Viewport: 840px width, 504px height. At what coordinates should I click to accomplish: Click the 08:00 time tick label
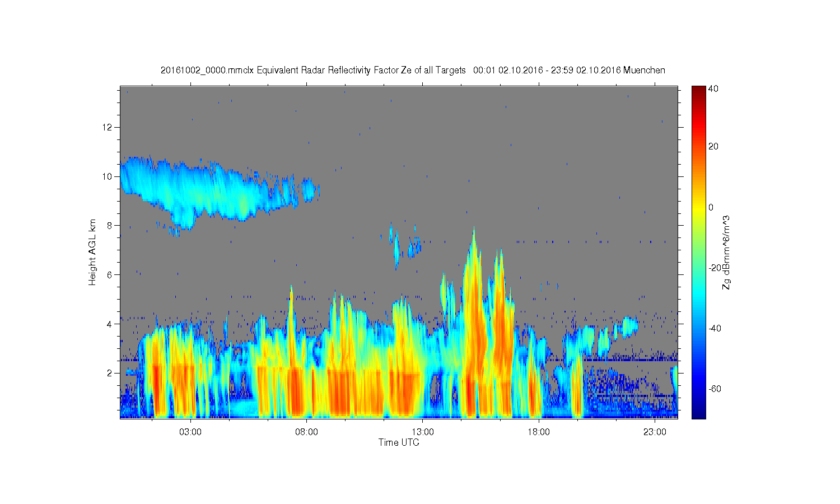pyautogui.click(x=307, y=432)
